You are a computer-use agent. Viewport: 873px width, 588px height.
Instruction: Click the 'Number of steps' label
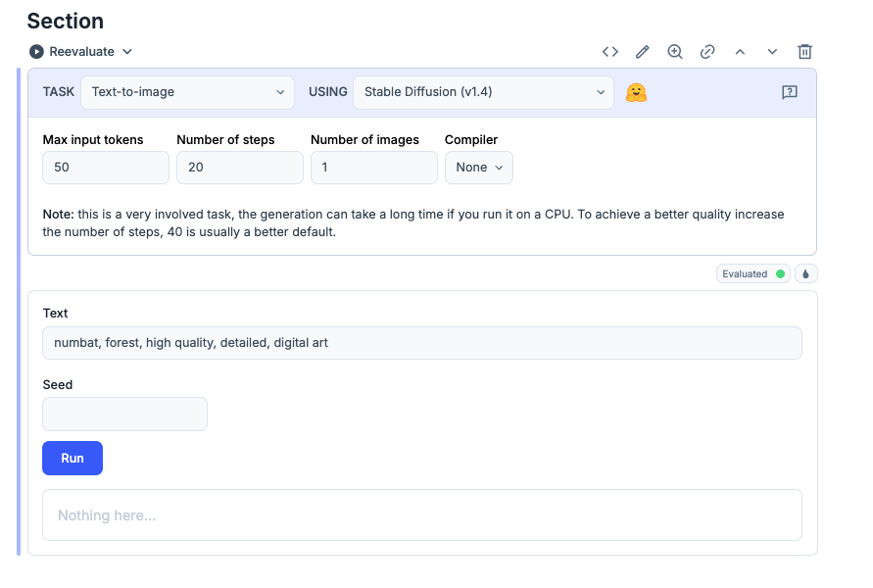[225, 140]
